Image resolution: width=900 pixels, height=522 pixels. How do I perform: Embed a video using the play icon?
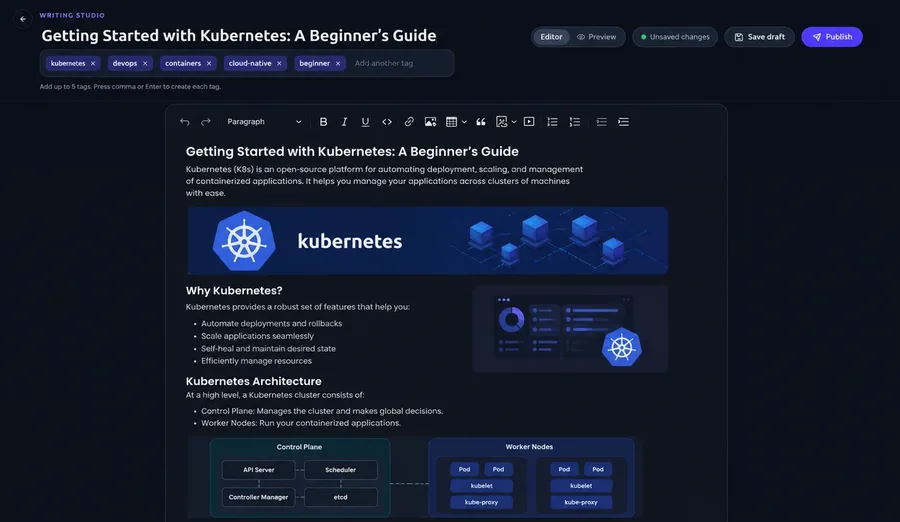point(529,122)
